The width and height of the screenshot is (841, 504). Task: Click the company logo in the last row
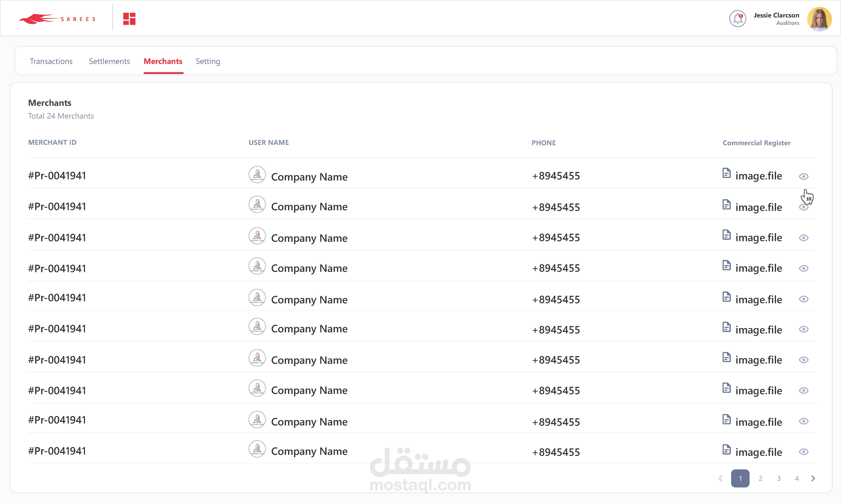click(x=257, y=449)
